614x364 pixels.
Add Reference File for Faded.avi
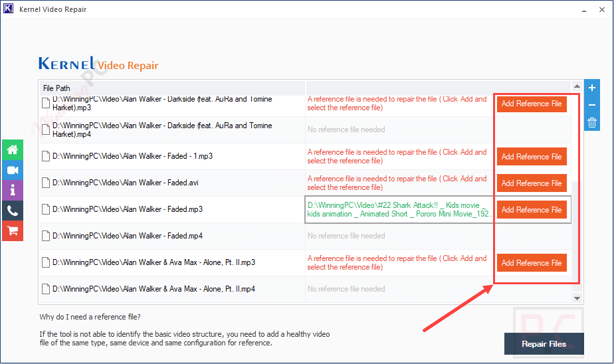[532, 183]
